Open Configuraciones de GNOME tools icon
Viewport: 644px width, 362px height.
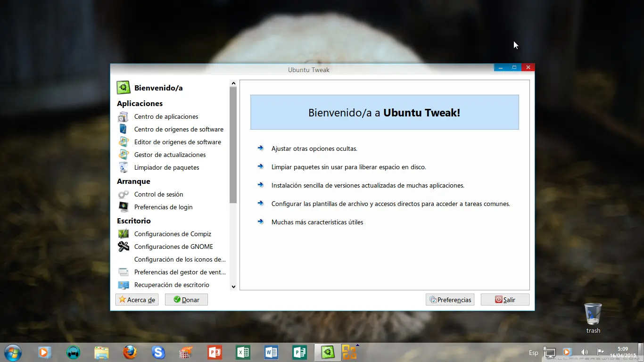(x=124, y=247)
